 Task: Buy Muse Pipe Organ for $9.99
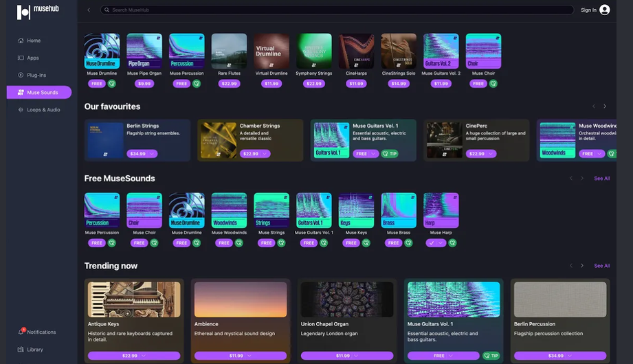pos(144,84)
